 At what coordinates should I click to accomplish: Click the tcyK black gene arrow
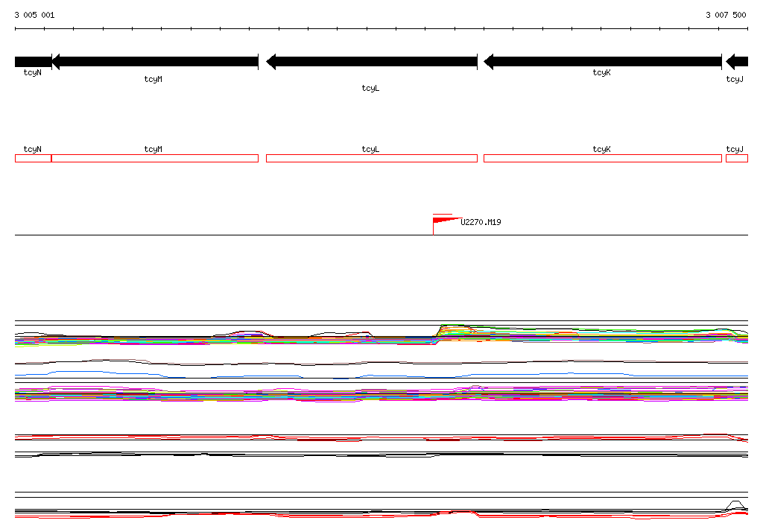click(602, 62)
